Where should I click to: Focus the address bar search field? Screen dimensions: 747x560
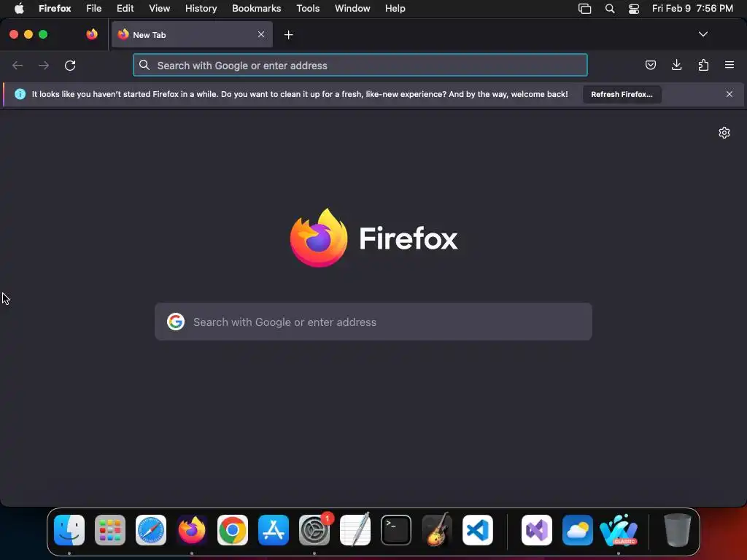pyautogui.click(x=360, y=65)
